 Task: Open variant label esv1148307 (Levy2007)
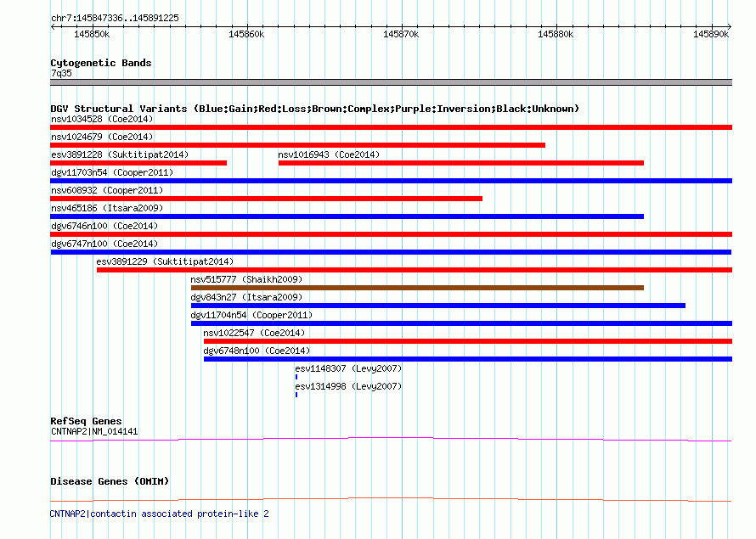[348, 368]
